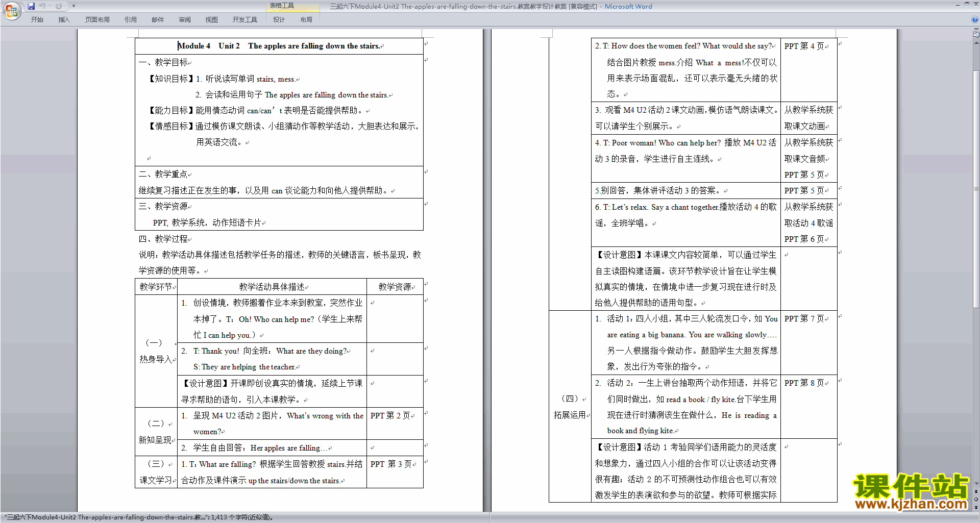Click 'Microsoft Word' in the title bar
The image size is (980, 523).
[x=628, y=7]
